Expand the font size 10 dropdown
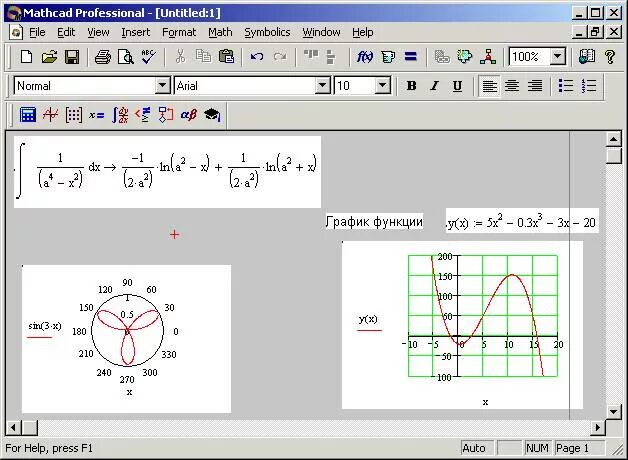 [382, 86]
